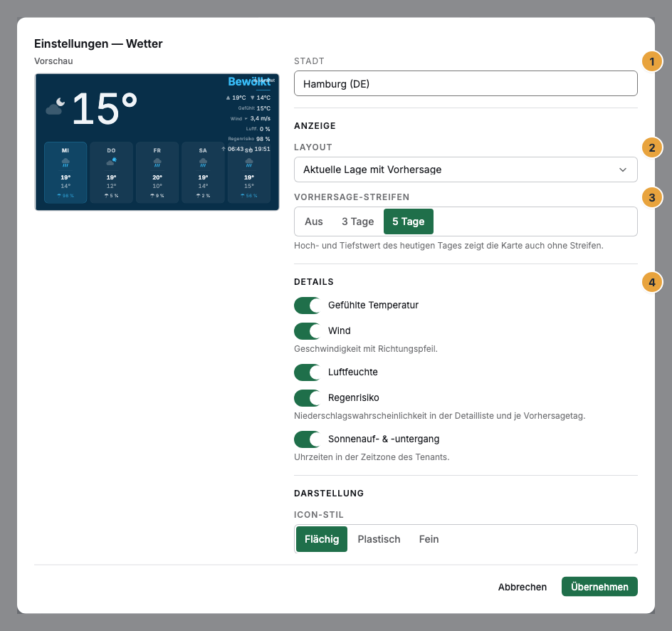Click the 15° temperature in the preview
This screenshot has width=672, height=631.
point(105,108)
